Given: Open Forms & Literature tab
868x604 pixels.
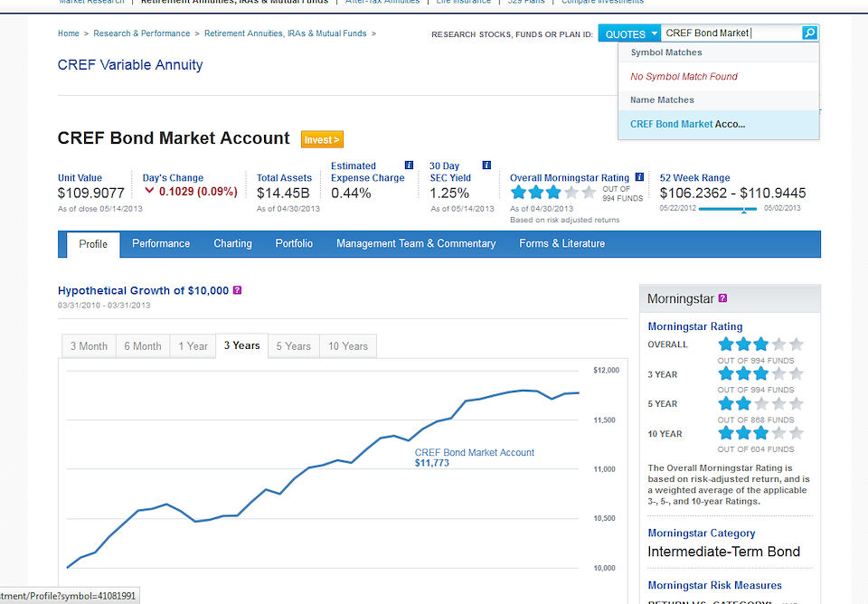Looking at the screenshot, I should [561, 243].
